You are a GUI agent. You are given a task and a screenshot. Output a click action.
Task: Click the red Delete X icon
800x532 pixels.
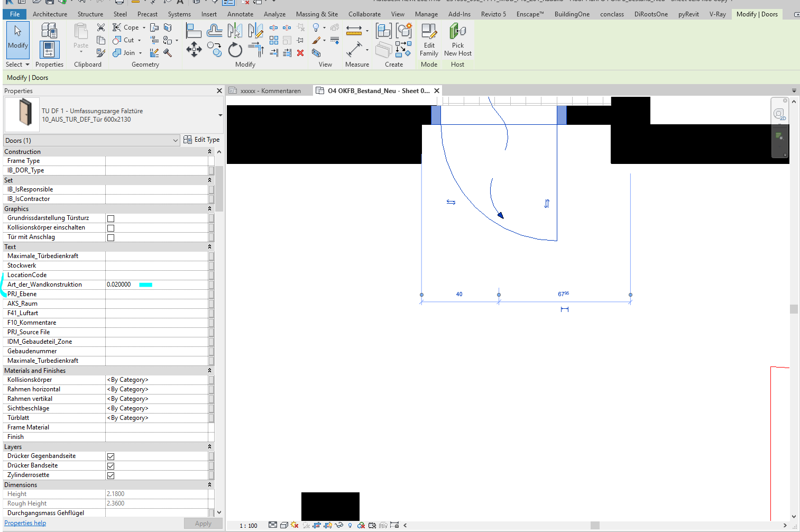[300, 53]
